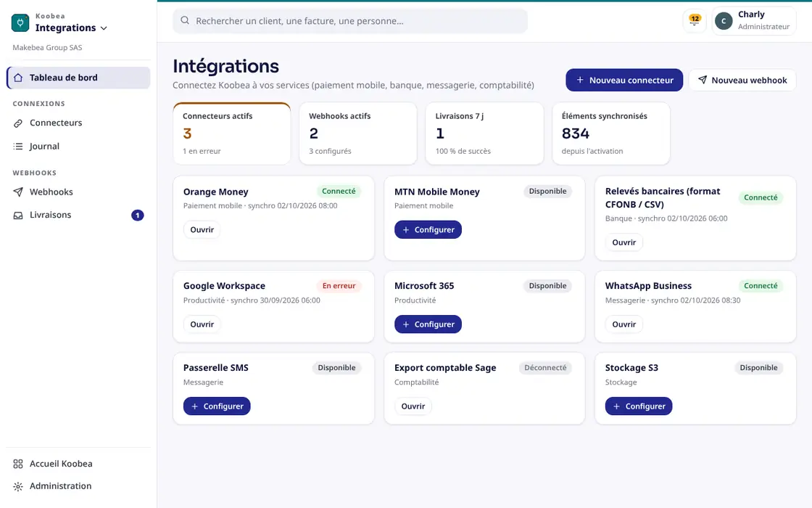
Task: Click the Livraisons badge showing 1
Action: click(x=137, y=215)
